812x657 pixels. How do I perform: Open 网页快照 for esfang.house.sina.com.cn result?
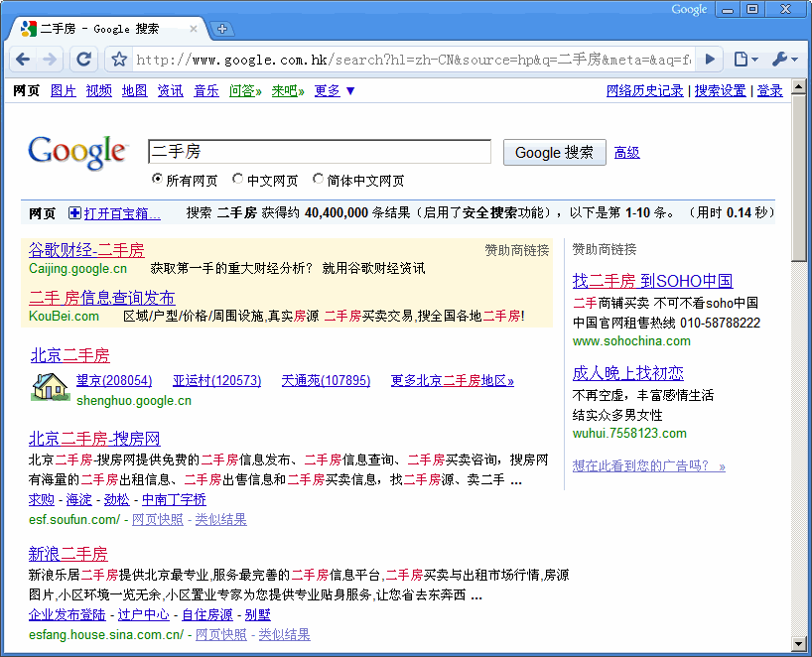[x=221, y=635]
